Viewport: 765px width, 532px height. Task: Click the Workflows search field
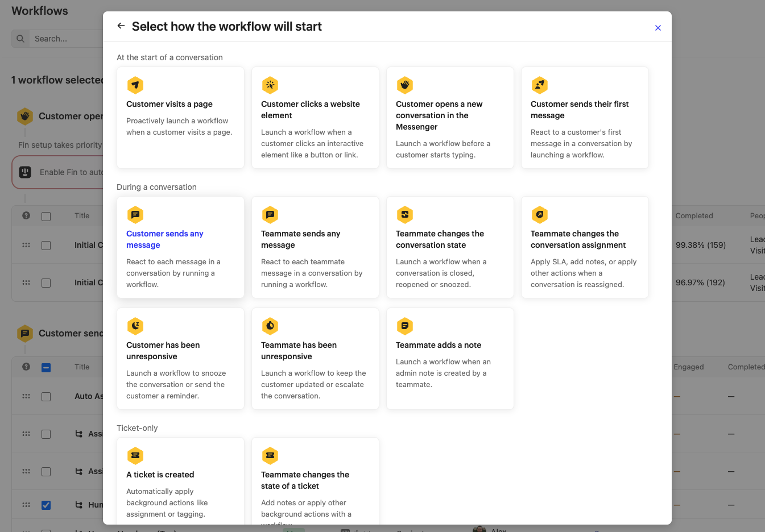tap(63, 39)
